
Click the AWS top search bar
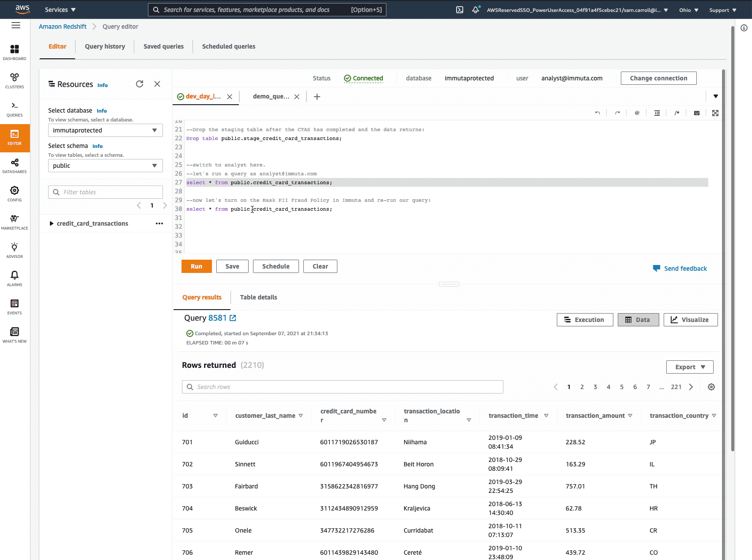click(267, 10)
